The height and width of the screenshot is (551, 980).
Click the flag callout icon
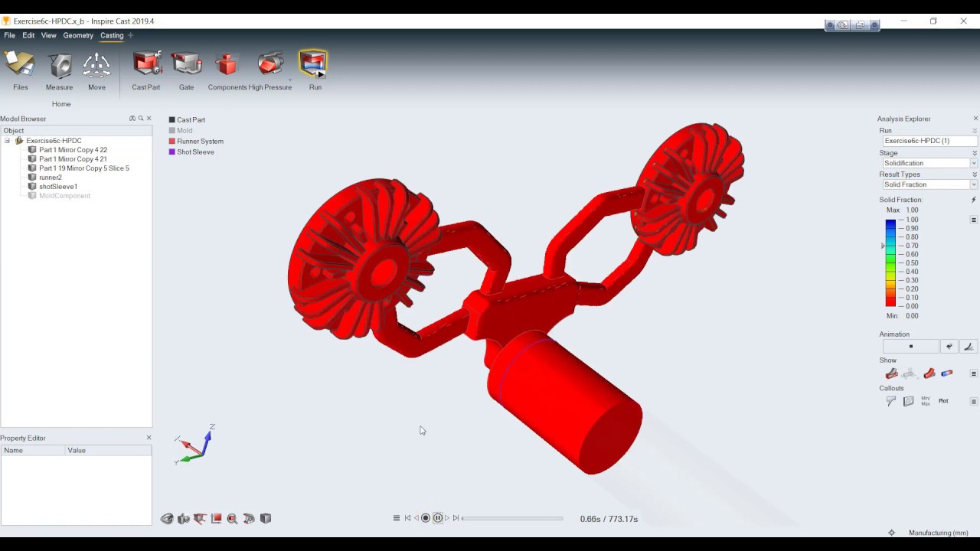891,401
